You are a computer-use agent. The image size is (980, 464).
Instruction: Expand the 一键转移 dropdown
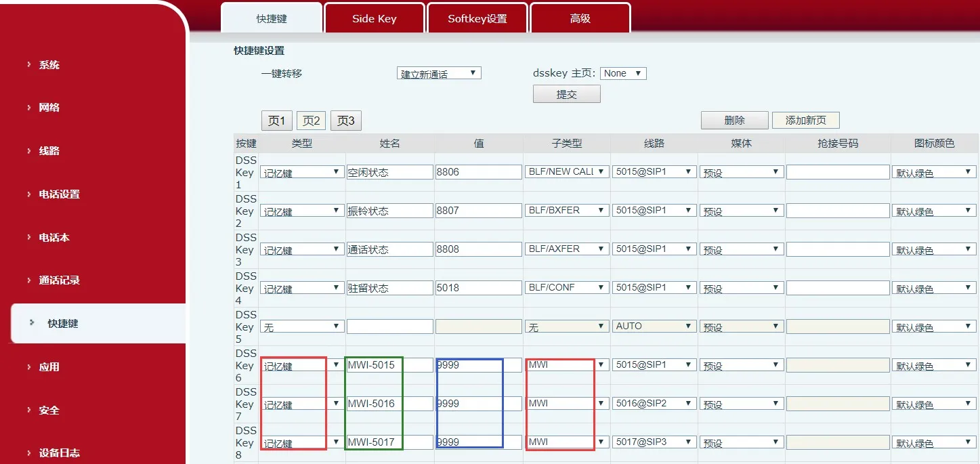(438, 73)
